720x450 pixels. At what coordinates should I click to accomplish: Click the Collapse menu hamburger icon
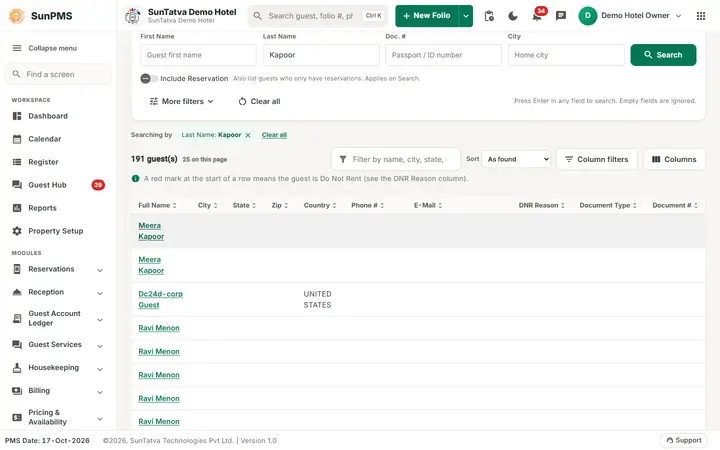(17, 48)
